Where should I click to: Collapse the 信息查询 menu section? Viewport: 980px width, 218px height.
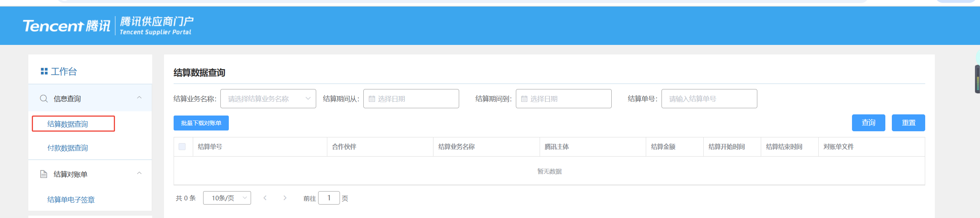pyautogui.click(x=140, y=97)
